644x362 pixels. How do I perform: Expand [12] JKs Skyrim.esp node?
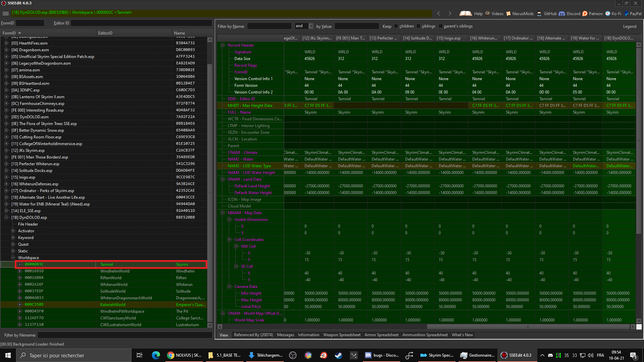tap(6, 150)
